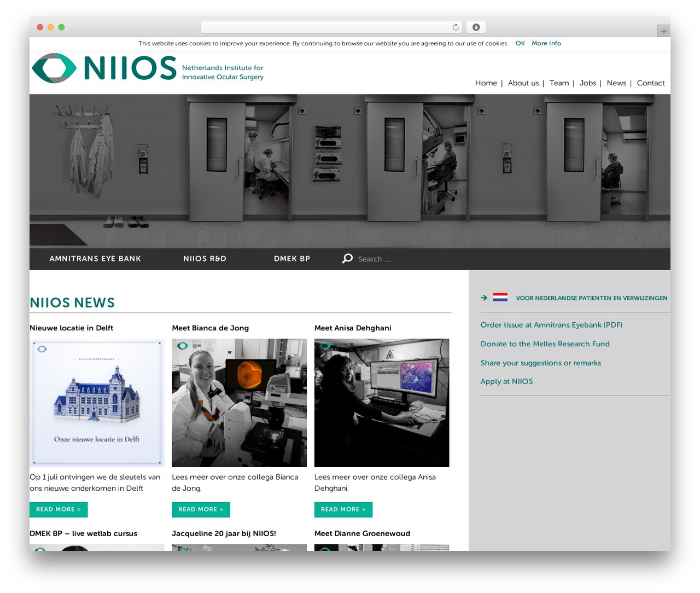Click the browser address bar
Viewport: 700px width, 593px height.
[331, 27]
